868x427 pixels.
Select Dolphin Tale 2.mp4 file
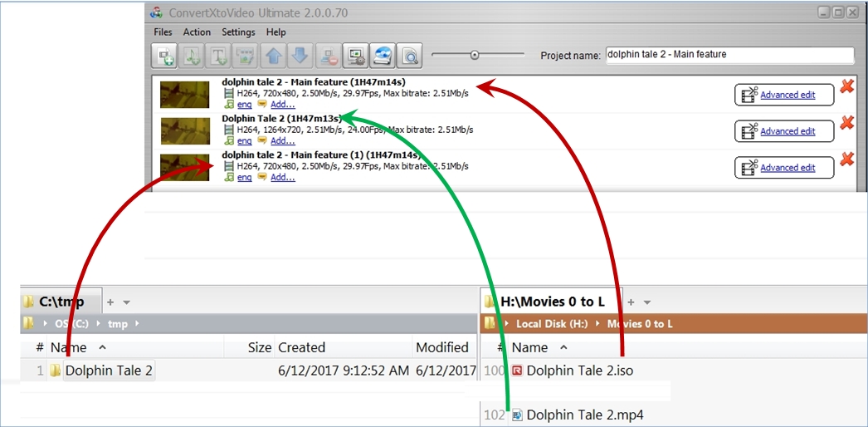tap(585, 415)
